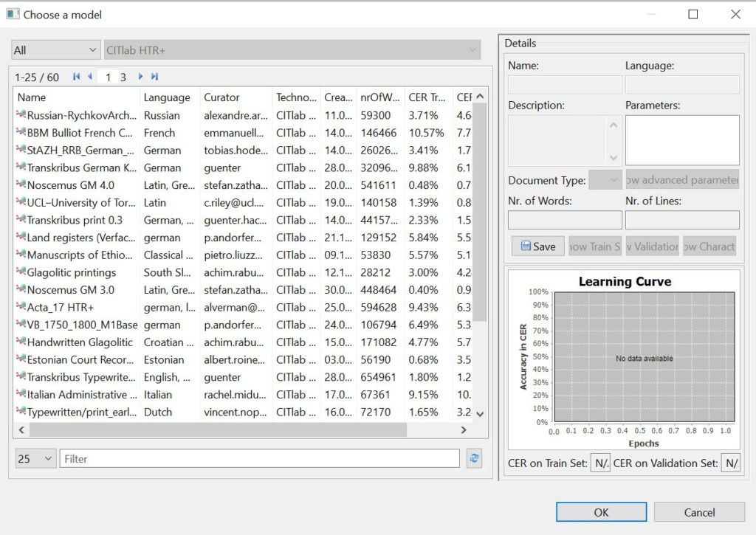Click the CER on Validation Set value box

pos(731,463)
